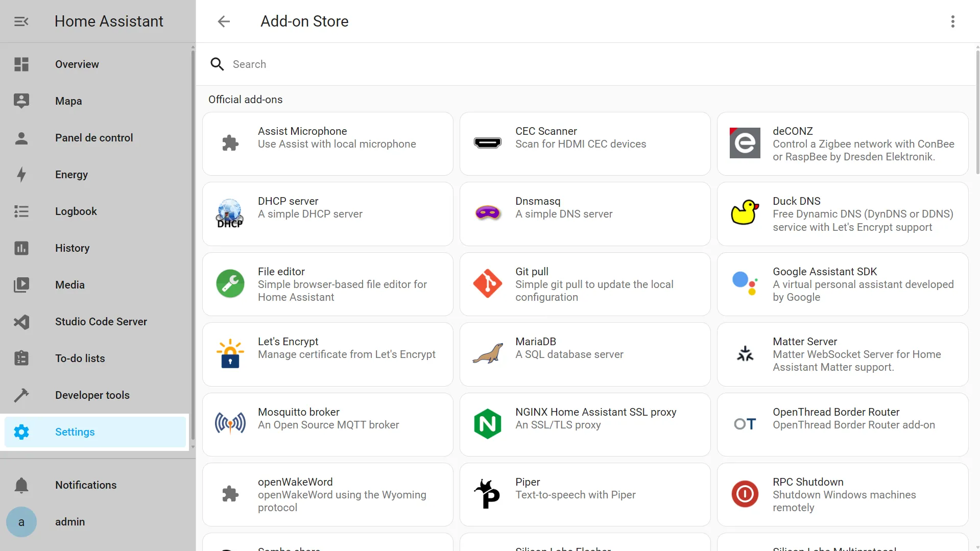
Task: Click the Notifications bell icon
Action: coord(21,485)
